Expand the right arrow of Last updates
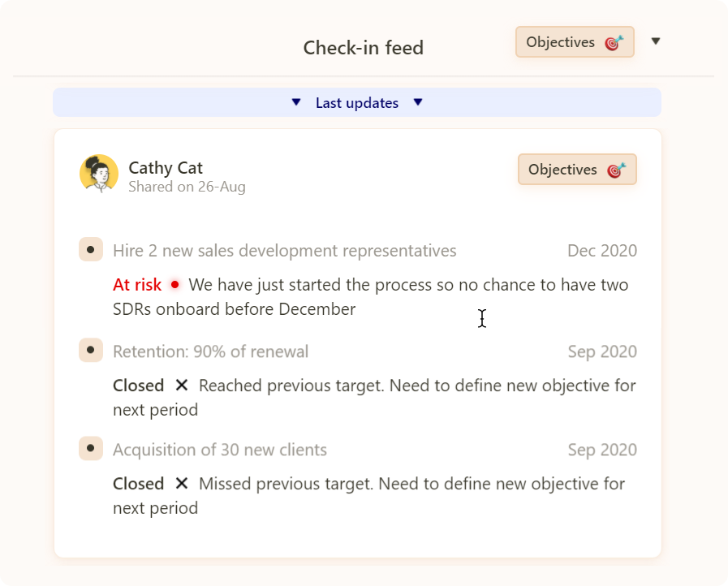Image resolution: width=728 pixels, height=586 pixels. pyautogui.click(x=418, y=102)
